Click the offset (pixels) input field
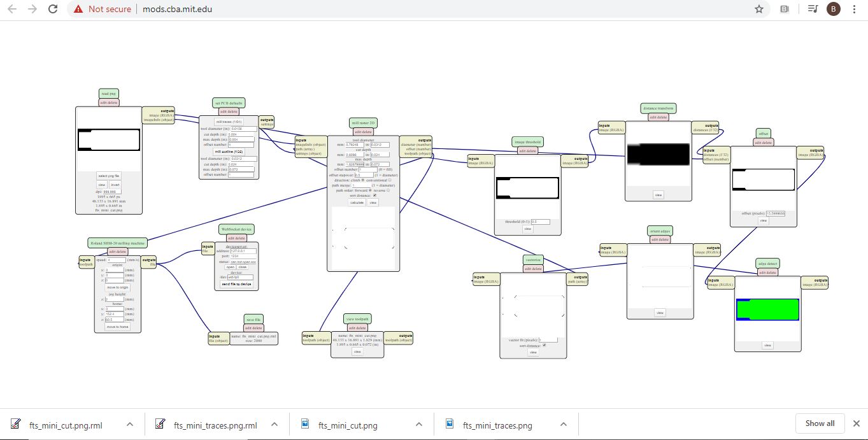Screen dimensions: 868x440 (776, 213)
